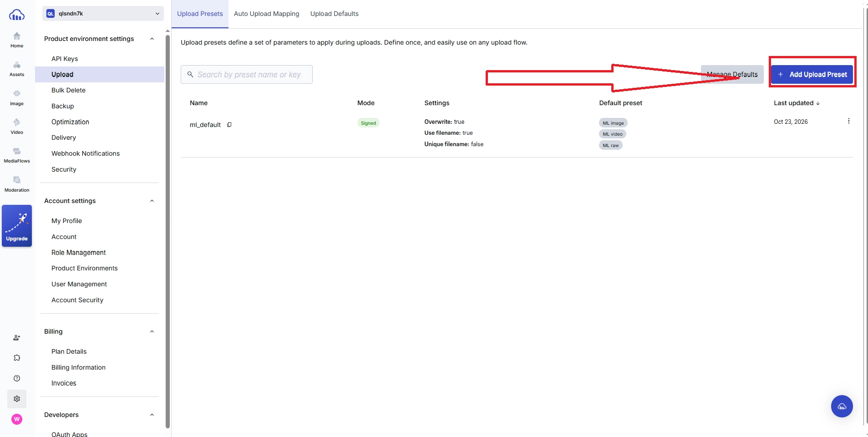The height and width of the screenshot is (437, 868).
Task: Collapse the Developers section
Action: pyautogui.click(x=152, y=415)
